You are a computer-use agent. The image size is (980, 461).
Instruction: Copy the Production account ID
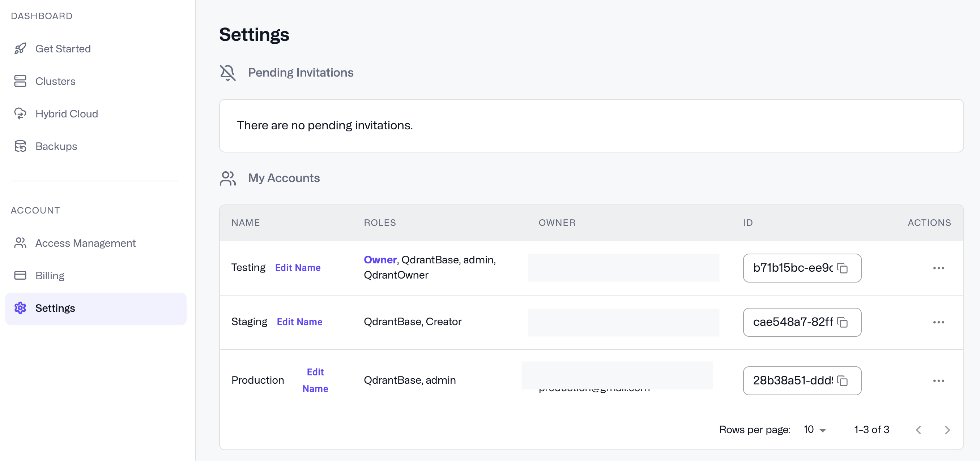(843, 381)
